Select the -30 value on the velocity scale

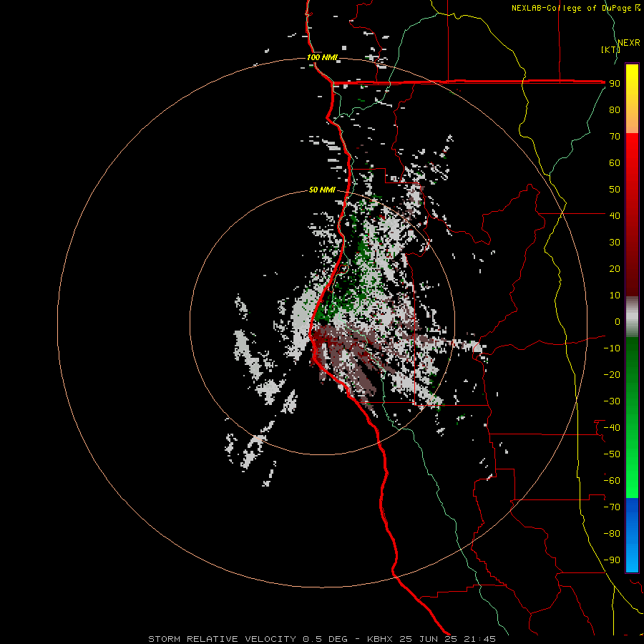(x=612, y=401)
